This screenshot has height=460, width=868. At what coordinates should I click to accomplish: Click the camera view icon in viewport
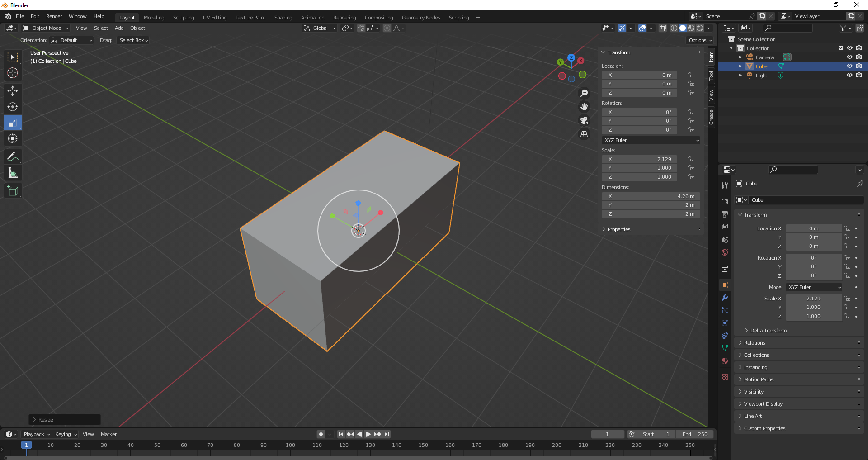click(x=584, y=120)
